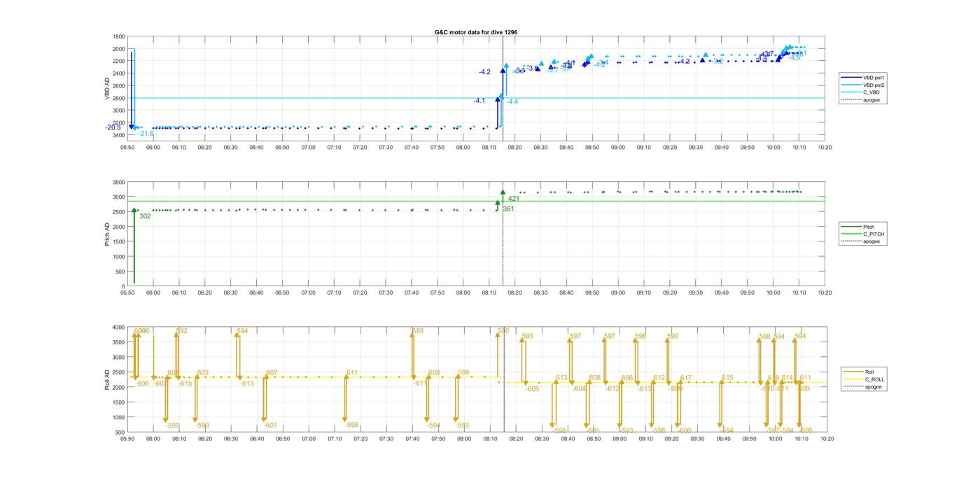Click the "-601" roll label near 06:45
The width and height of the screenshot is (980, 485).
(x=270, y=426)
